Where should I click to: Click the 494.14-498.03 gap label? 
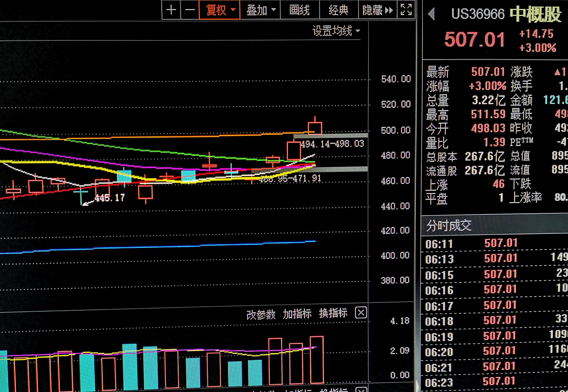(332, 144)
